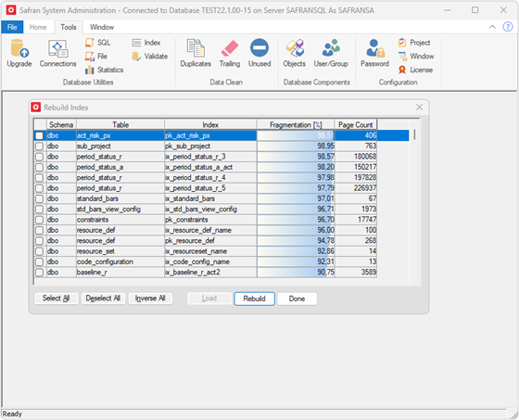Tick the resource_set row checkbox
519x420 pixels.
pyautogui.click(x=39, y=251)
